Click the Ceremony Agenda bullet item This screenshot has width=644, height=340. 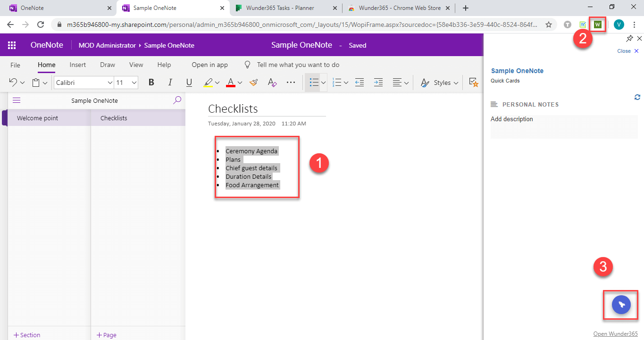tap(251, 151)
